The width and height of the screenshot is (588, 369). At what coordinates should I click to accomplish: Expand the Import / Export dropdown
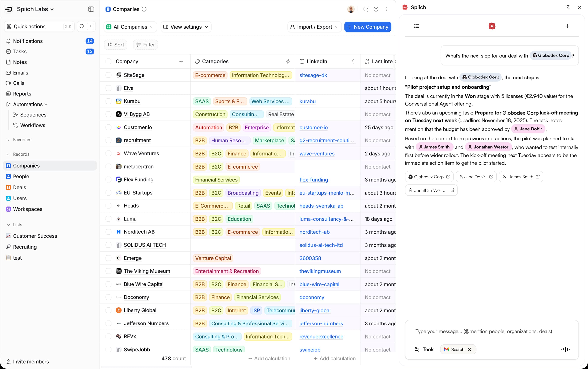[x=314, y=27]
